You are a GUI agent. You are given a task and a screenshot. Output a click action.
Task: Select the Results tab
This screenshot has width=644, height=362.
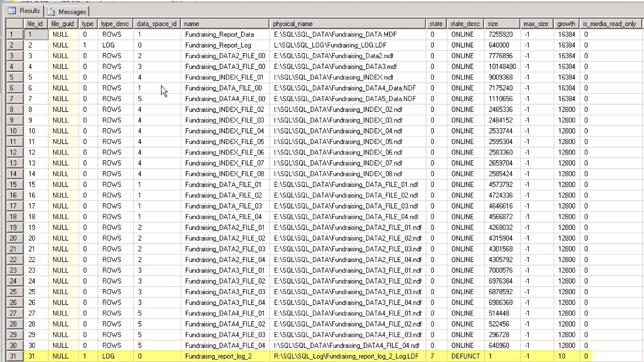click(x=30, y=11)
